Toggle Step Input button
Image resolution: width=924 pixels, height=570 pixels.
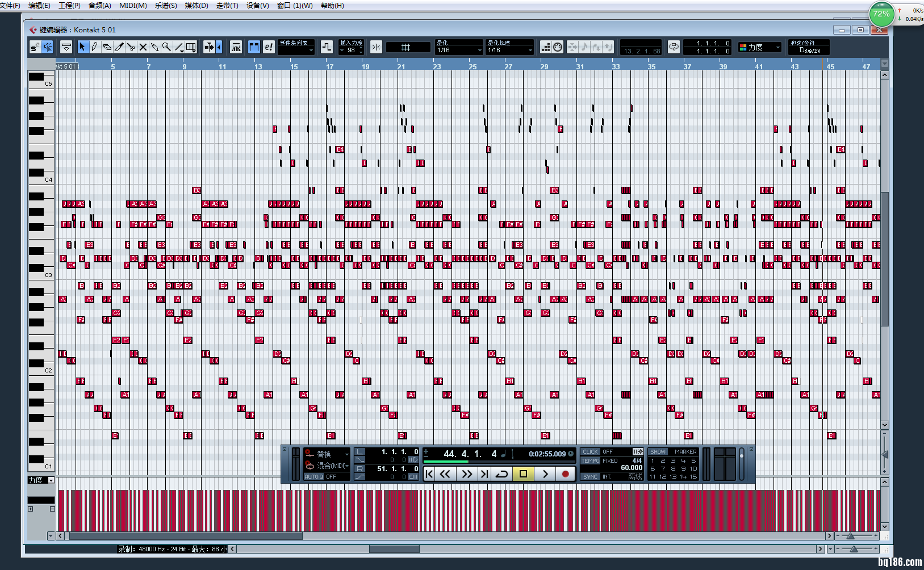click(545, 47)
